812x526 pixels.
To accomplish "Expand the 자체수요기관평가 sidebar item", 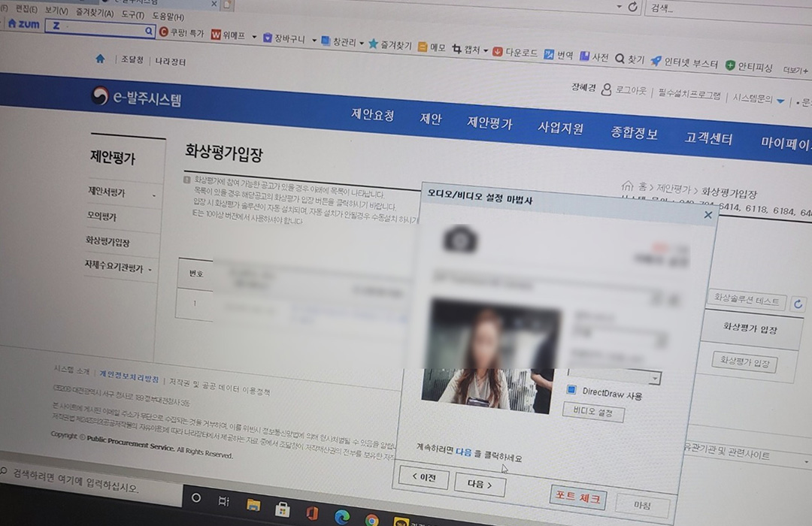I will pos(119,268).
